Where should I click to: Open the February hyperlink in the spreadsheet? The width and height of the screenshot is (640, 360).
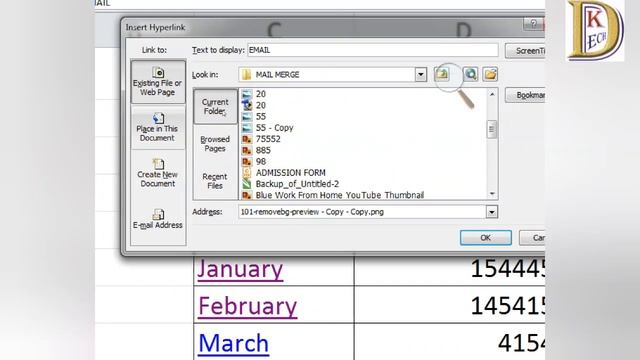(x=247, y=307)
